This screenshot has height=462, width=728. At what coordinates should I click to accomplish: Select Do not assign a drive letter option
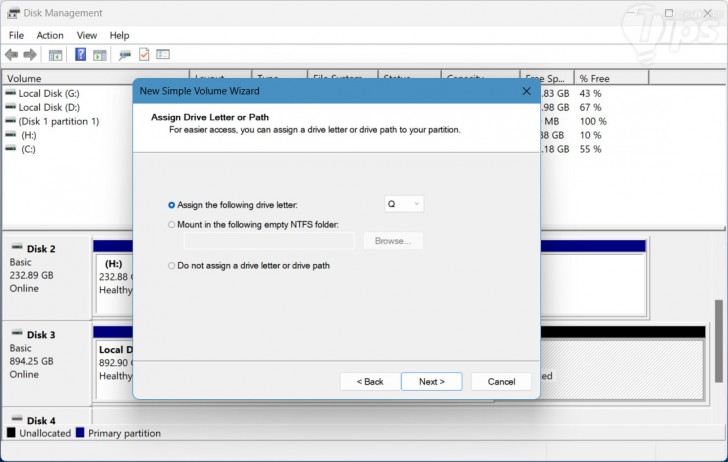click(171, 266)
